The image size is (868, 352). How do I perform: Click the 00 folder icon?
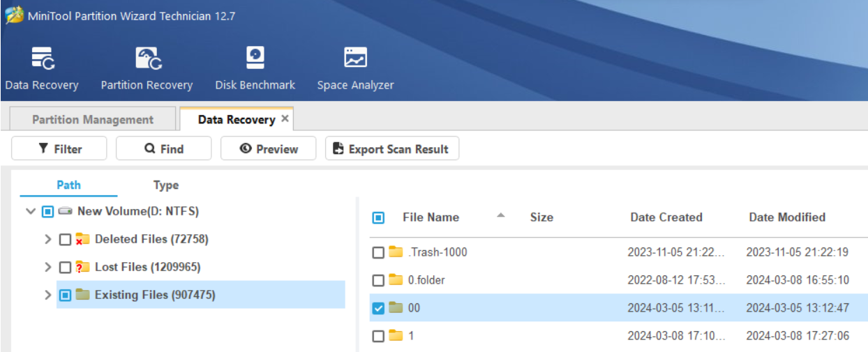click(x=396, y=307)
